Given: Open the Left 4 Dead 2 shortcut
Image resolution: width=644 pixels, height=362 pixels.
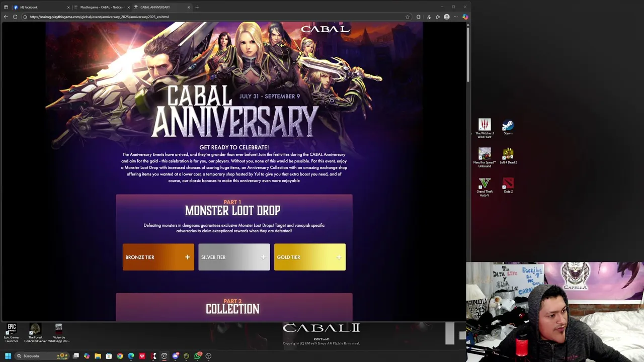Looking at the screenshot, I should click(x=508, y=156).
